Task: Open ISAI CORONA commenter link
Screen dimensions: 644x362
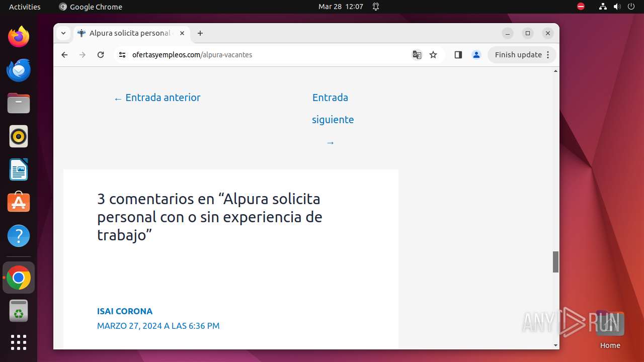Action: click(125, 311)
